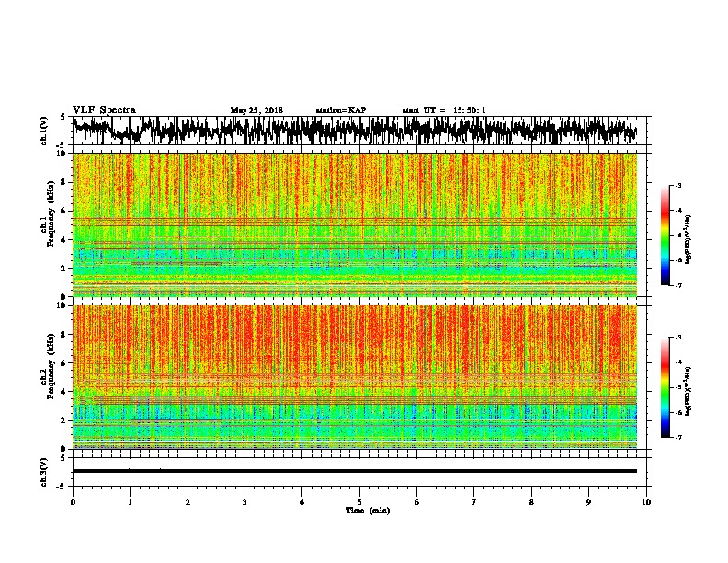Click the ch.1 spectrogram panel

point(355,224)
